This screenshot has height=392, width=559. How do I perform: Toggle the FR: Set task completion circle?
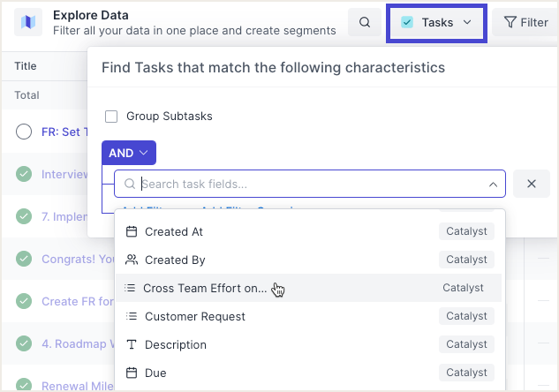click(x=25, y=132)
